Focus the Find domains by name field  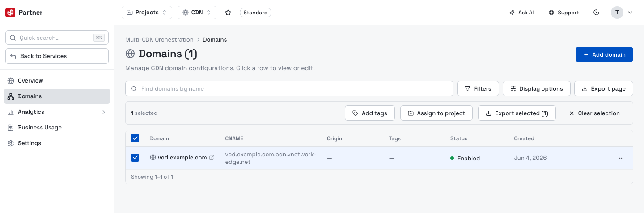pos(289,88)
